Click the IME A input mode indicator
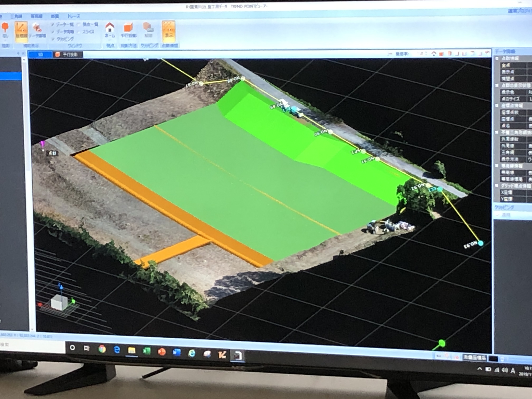This screenshot has height=399, width=532. click(513, 371)
